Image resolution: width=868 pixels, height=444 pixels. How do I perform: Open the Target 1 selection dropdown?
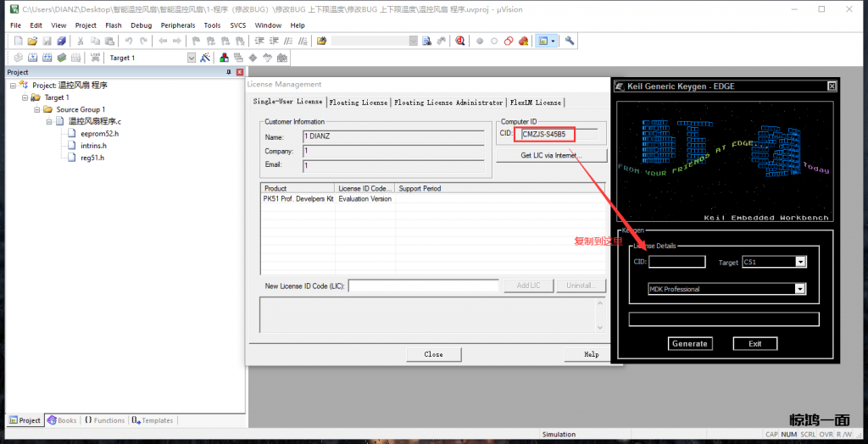click(x=191, y=58)
